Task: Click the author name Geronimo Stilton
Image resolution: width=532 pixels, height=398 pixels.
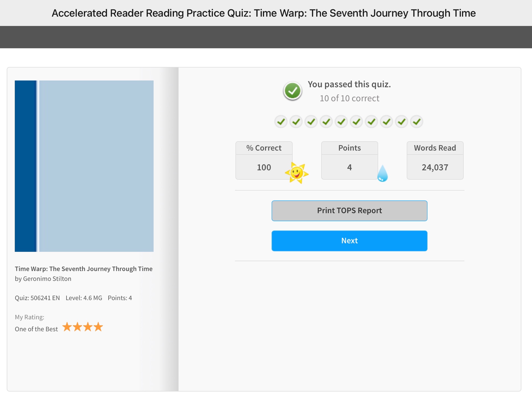Action: tap(47, 279)
